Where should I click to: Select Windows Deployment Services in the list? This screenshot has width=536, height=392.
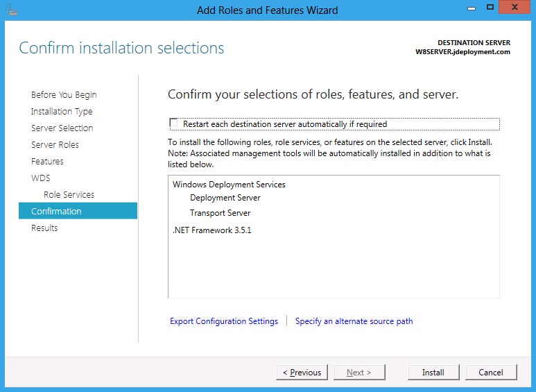click(229, 185)
